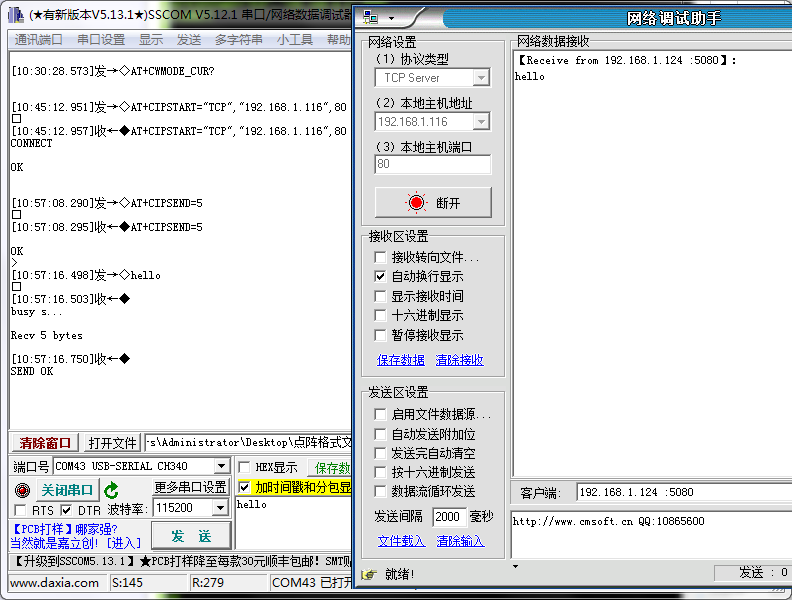792x600 pixels.
Task: Expand the local host address dropdown
Action: [x=481, y=122]
